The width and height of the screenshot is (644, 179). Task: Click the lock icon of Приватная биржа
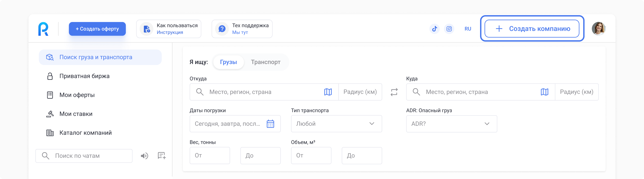pyautogui.click(x=50, y=76)
